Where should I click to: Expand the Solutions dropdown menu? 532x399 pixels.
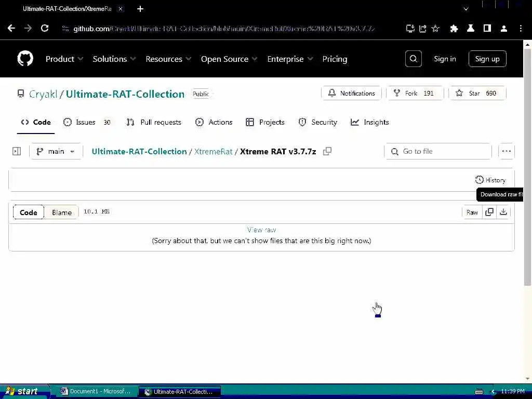point(114,59)
